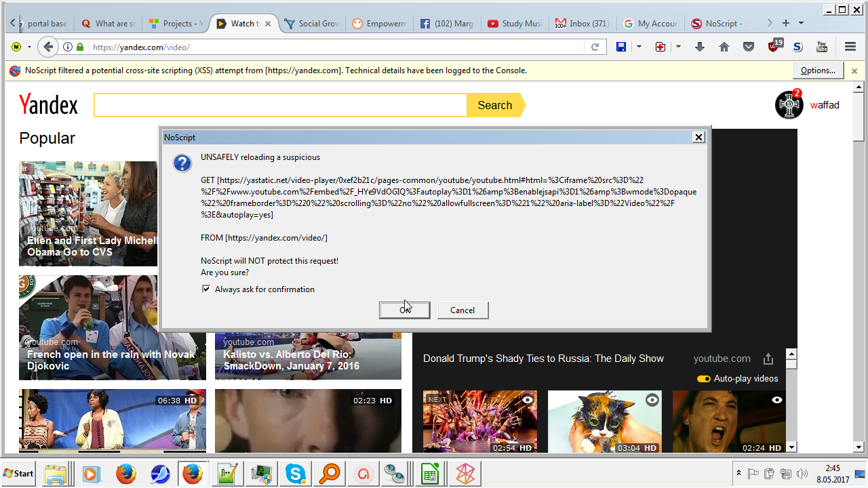Dismiss the NoScript XSS notification bar
The width and height of the screenshot is (868, 488).
click(x=854, y=70)
